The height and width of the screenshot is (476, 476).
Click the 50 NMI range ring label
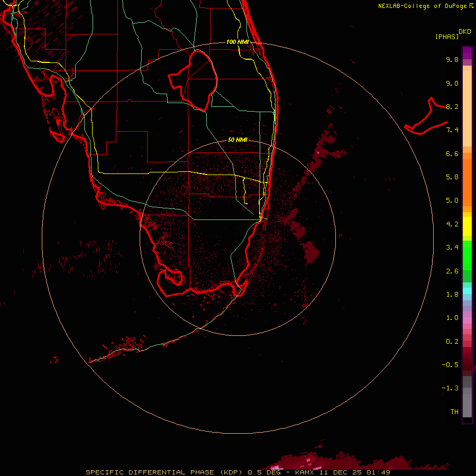tap(237, 140)
